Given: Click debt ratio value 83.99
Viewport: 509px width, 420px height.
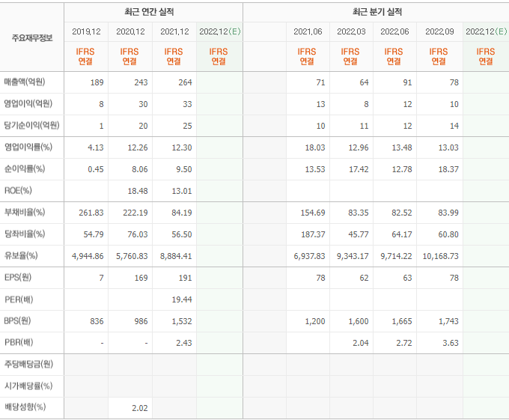Looking at the screenshot, I should (x=448, y=213).
